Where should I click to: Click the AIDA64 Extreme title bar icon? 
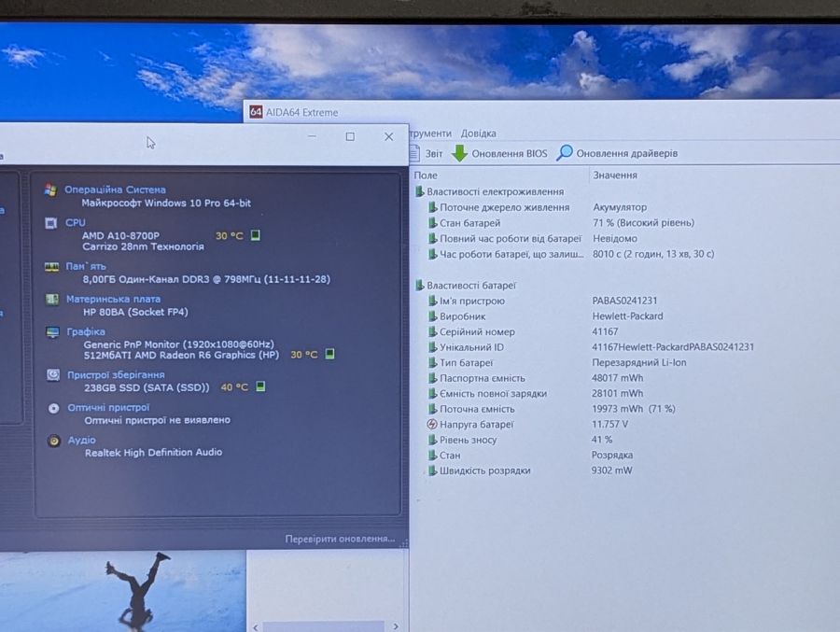(x=256, y=111)
